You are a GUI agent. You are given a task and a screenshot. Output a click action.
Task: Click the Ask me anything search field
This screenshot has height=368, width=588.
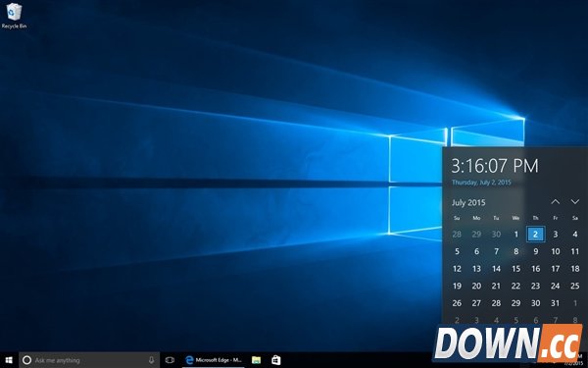coord(89,360)
